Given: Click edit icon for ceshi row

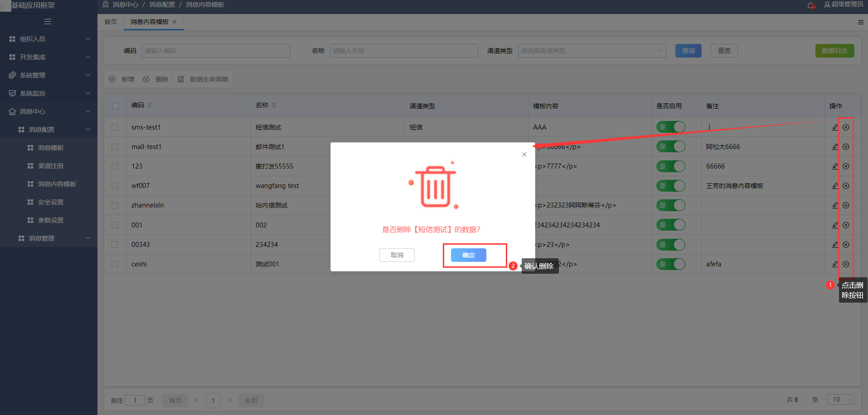Looking at the screenshot, I should click(x=835, y=264).
